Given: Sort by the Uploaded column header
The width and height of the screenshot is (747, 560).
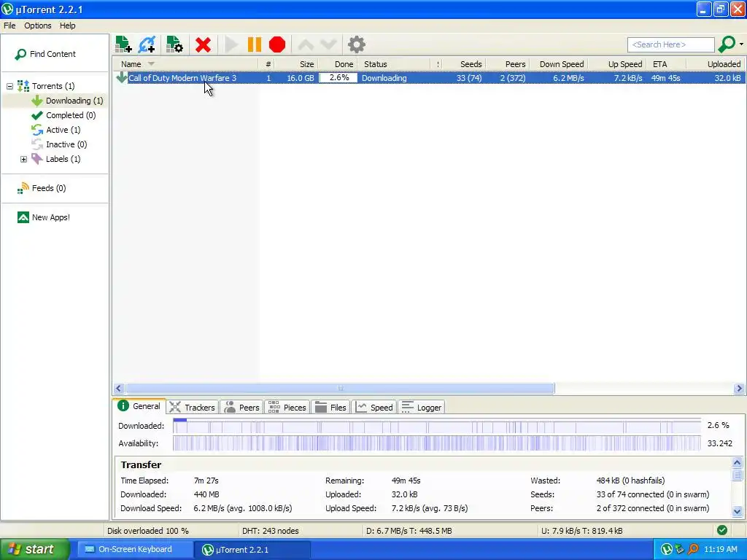Looking at the screenshot, I should (716, 64).
